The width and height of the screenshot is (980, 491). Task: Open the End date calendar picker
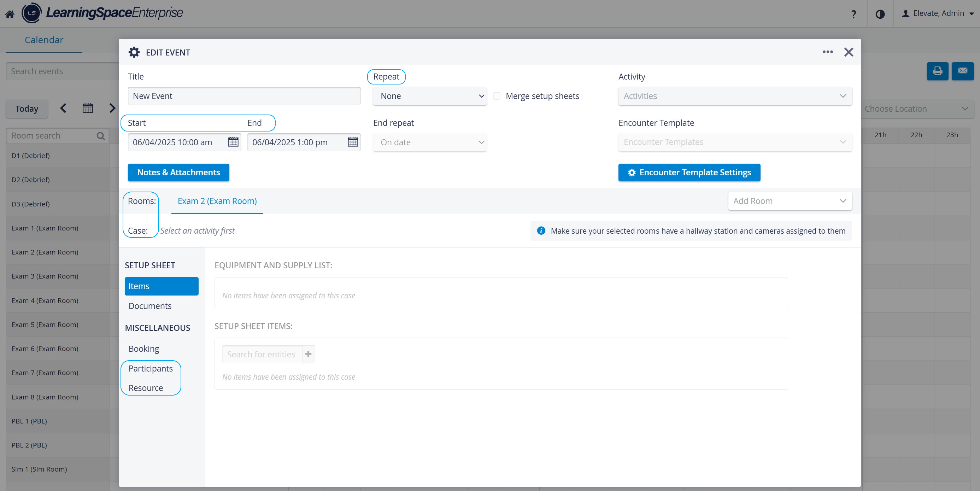[x=353, y=142]
